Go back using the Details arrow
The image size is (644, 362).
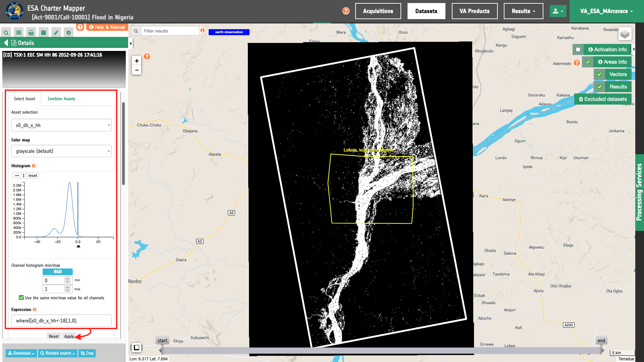click(6, 43)
